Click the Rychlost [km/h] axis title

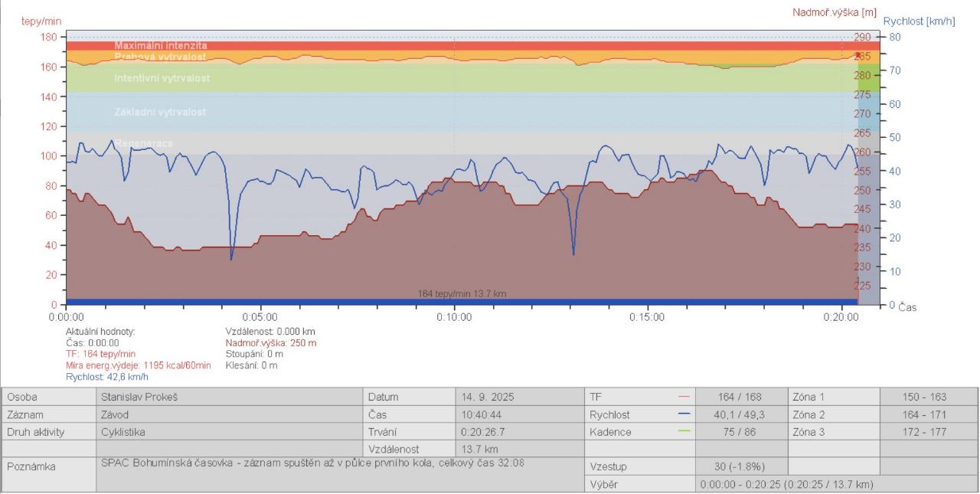(919, 21)
